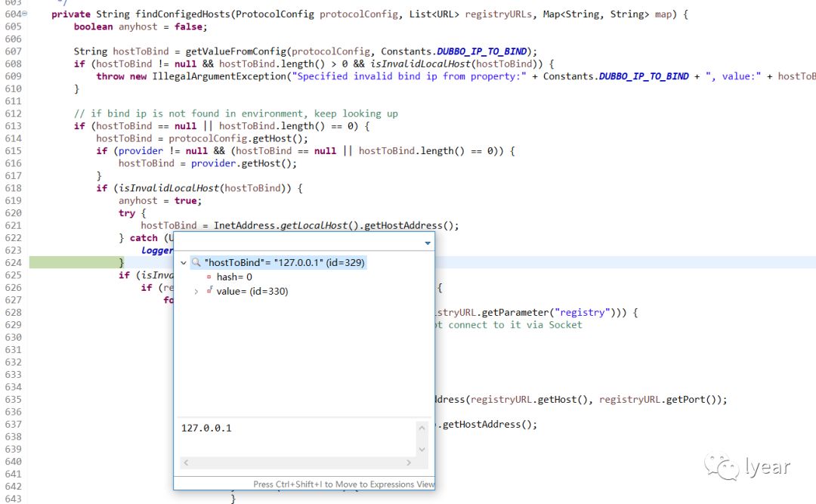Viewport: 816px width, 504px height.
Task: Click detail pane vertical scrollbar up arrow
Action: (422, 428)
